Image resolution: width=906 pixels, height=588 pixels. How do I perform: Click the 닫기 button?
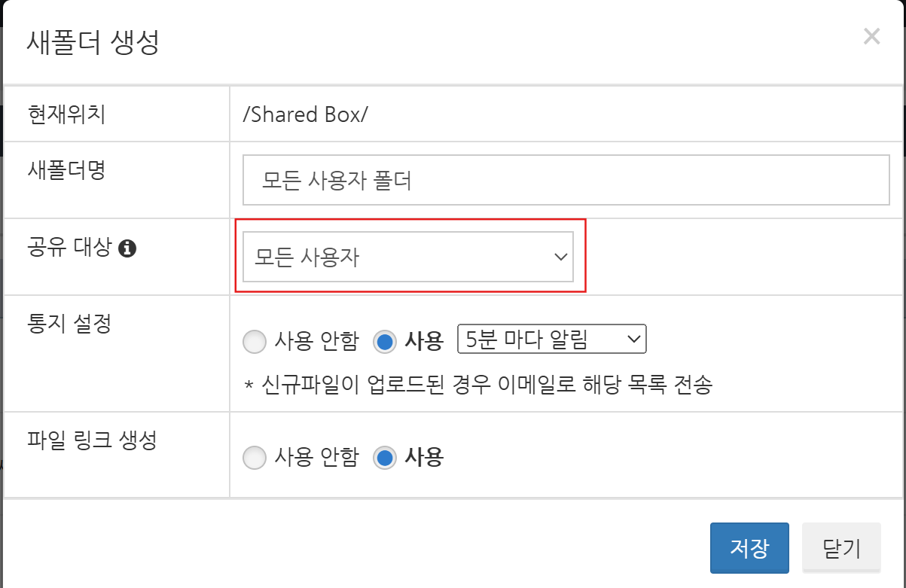tap(841, 548)
